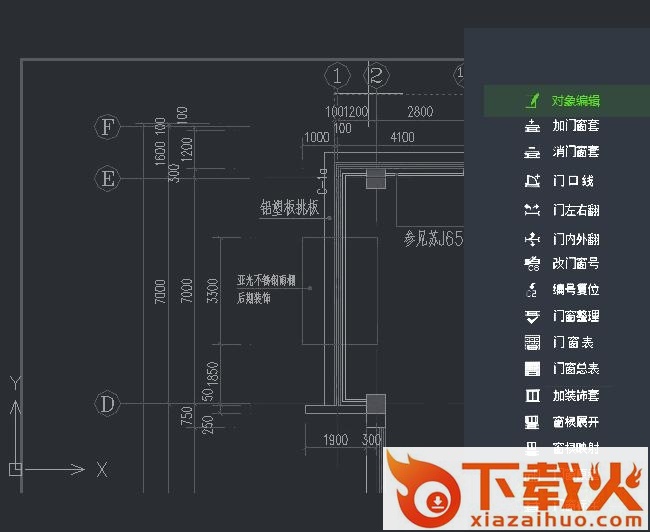Click the 参见苏J65 annotation text
650x532 pixels.
(x=434, y=239)
